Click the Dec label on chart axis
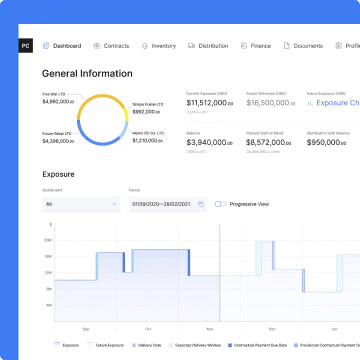The height and width of the screenshot is (360, 360). pyautogui.click(x=272, y=329)
